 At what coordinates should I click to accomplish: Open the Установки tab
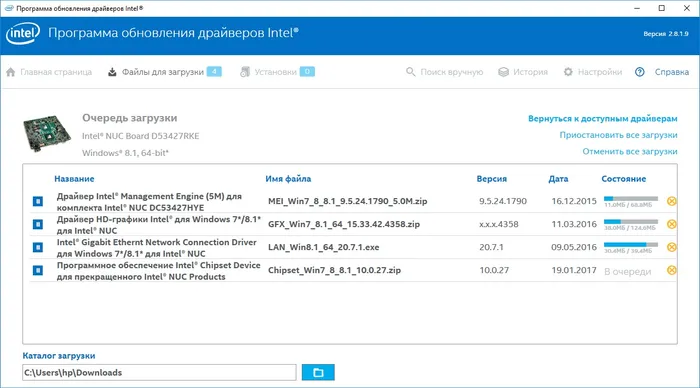coord(277,72)
